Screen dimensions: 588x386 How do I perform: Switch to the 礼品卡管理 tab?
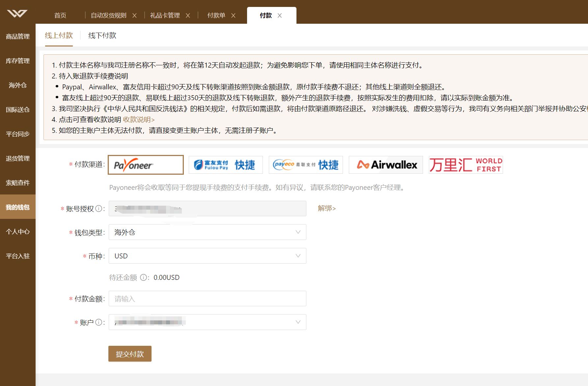pyautogui.click(x=165, y=15)
